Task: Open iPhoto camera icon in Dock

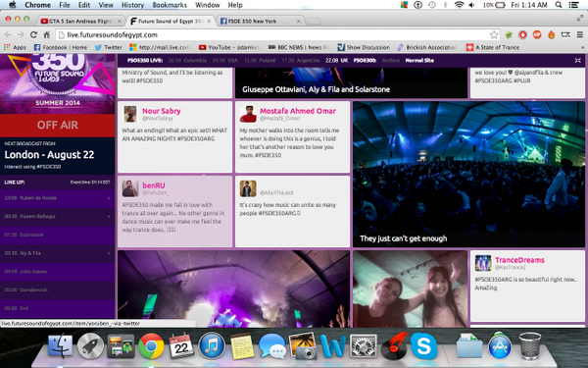Action: pos(303,345)
